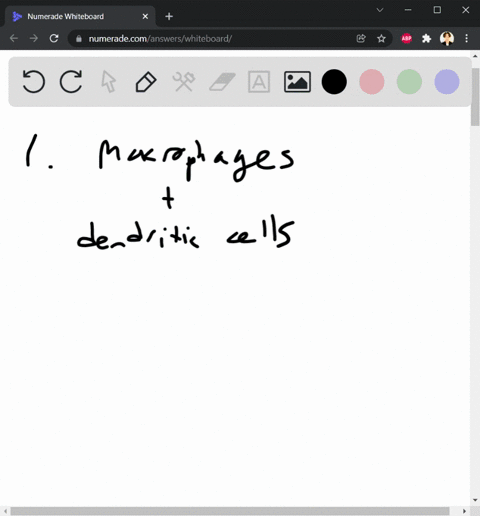
Task: Choose the eraser tool
Action: coord(222,82)
